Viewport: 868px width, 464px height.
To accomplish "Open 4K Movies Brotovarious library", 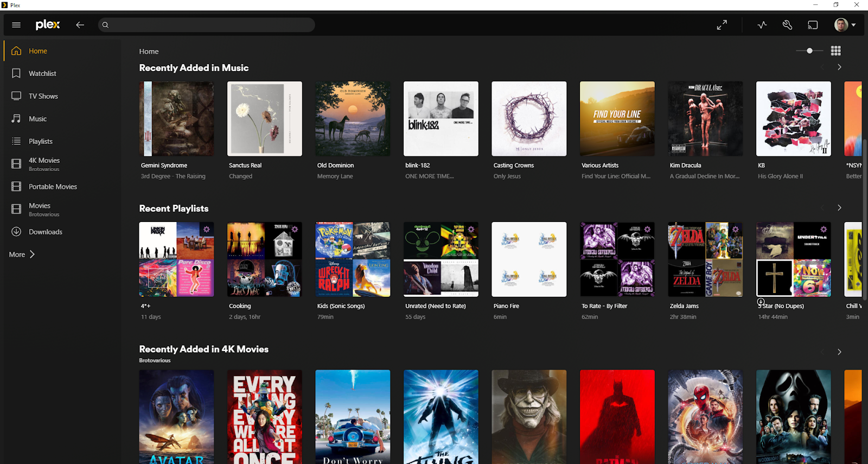I will [62, 164].
